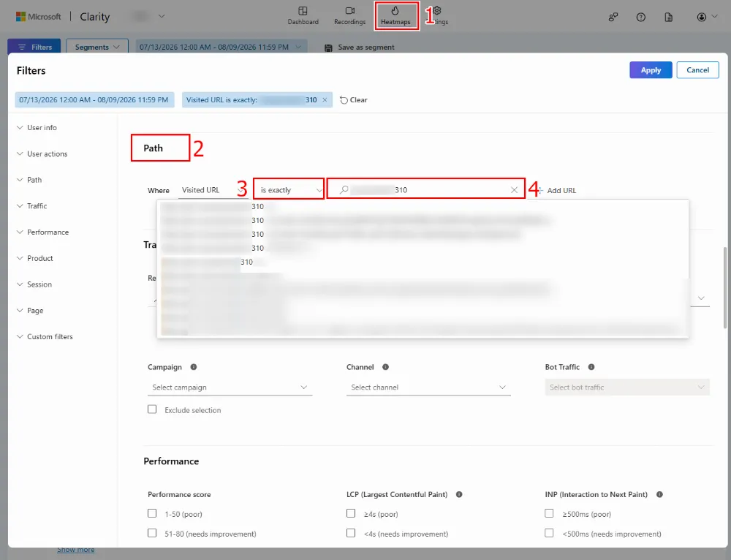Open the Segments dropdown
Image resolution: width=731 pixels, height=560 pixels.
[x=97, y=47]
